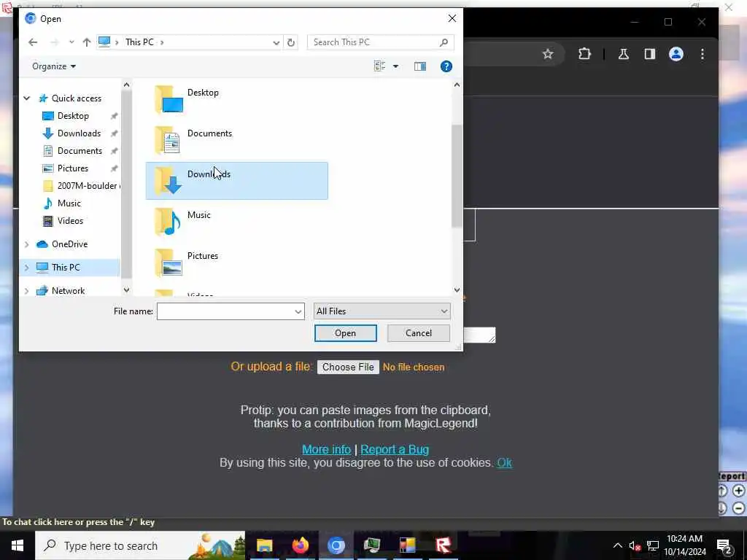Screen dimensions: 747x560
Task: Open the Organize menu
Action: click(x=54, y=66)
